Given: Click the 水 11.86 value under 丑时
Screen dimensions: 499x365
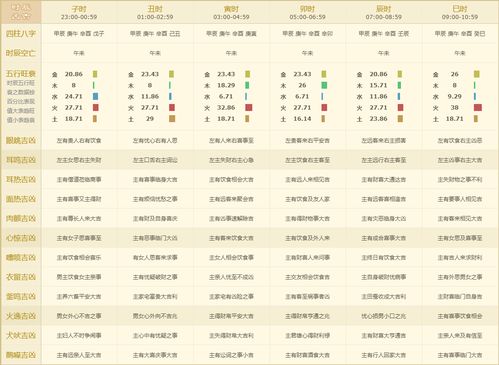Looking at the screenshot, I should 150,96.
